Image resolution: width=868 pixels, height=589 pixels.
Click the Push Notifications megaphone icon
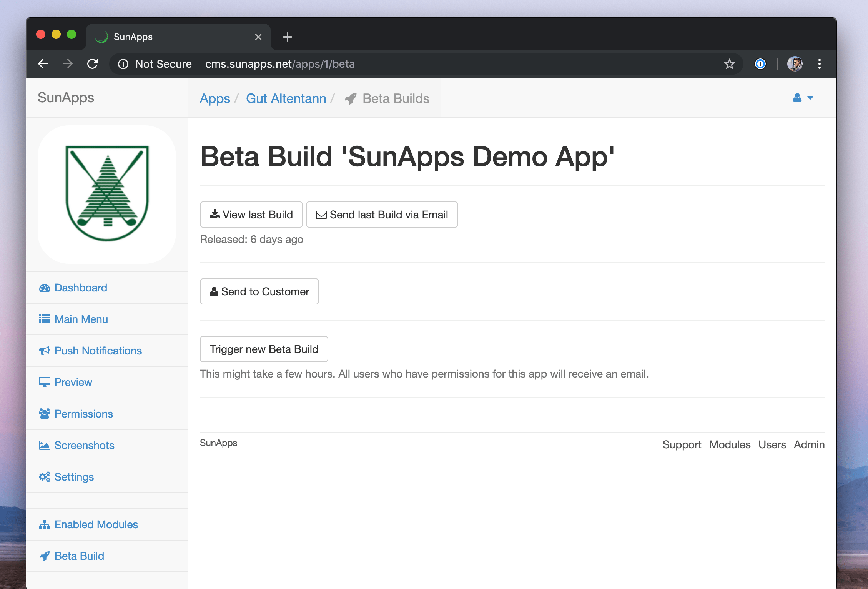click(45, 351)
